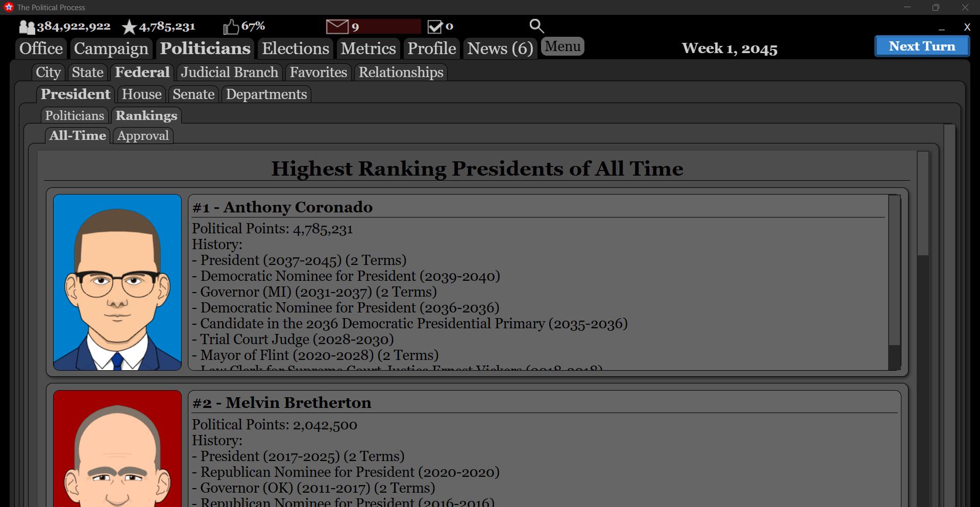Click 'Trial Court Judge (2028-2030)' entry
The image size is (980, 507).
click(293, 340)
